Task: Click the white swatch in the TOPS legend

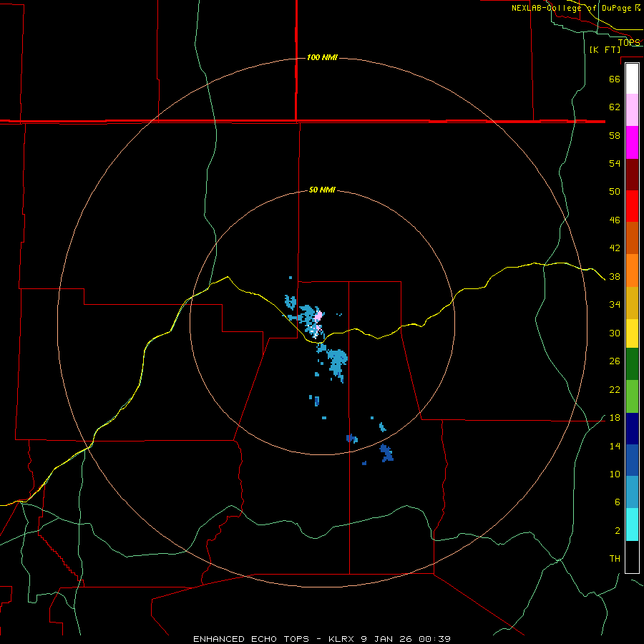Action: point(632,79)
